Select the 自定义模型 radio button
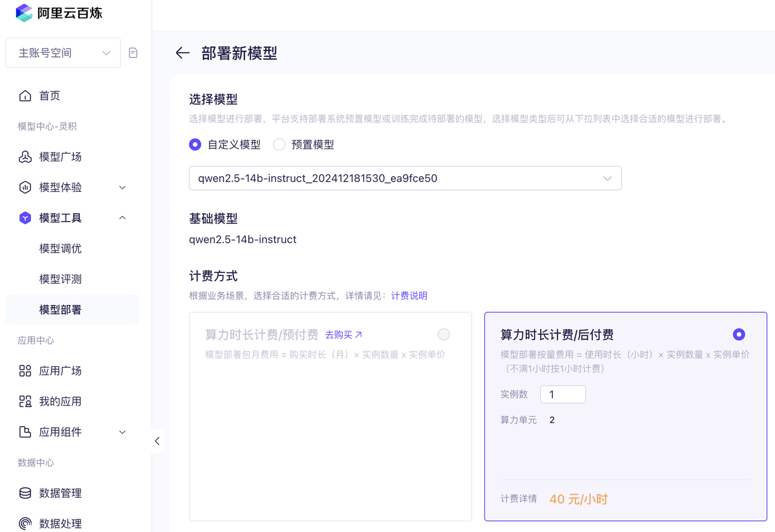The width and height of the screenshot is (775, 532). 195,145
